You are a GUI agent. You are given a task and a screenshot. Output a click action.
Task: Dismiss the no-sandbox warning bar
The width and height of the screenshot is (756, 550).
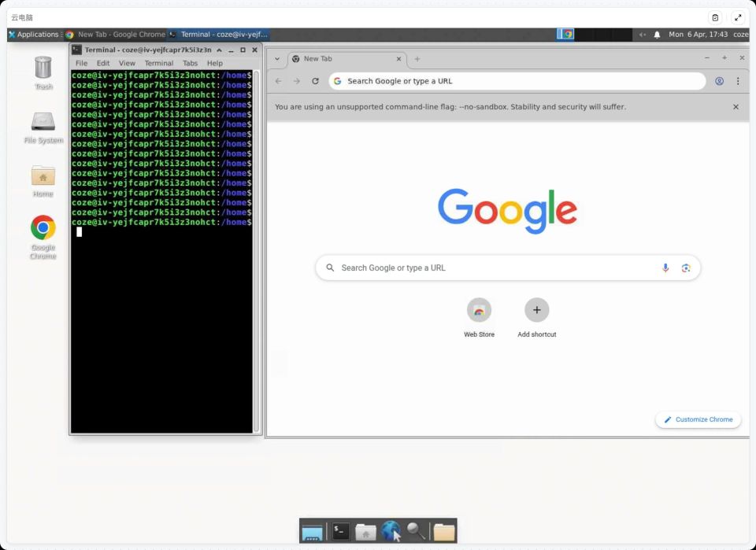pyautogui.click(x=736, y=107)
